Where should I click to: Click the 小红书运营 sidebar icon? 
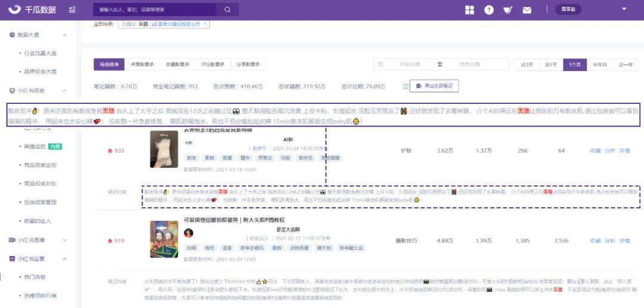pyautogui.click(x=13, y=258)
